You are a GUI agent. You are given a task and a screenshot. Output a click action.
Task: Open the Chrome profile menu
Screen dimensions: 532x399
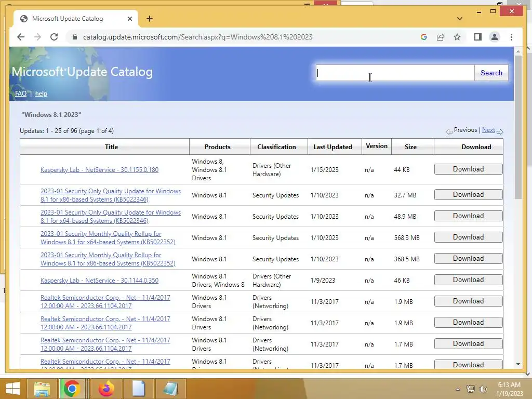(x=495, y=37)
